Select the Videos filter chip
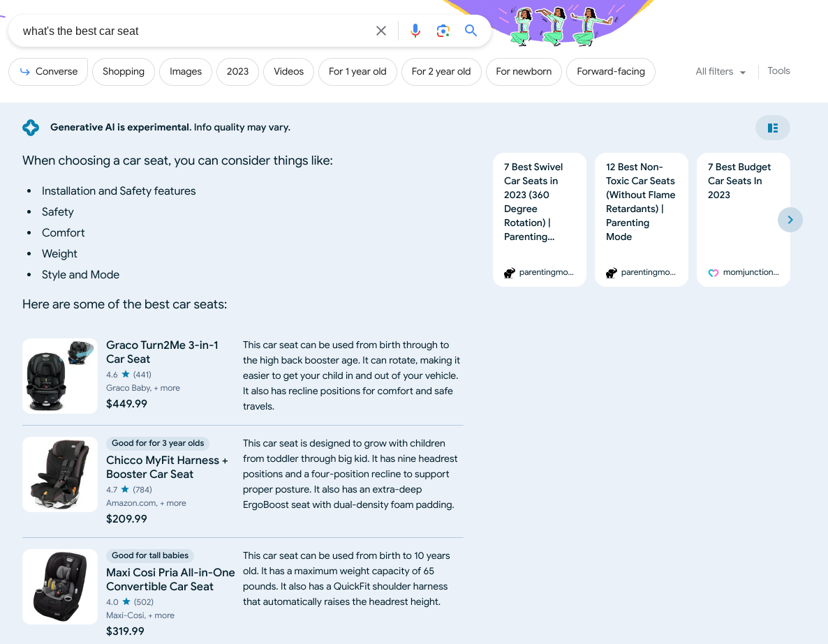This screenshot has width=828, height=644. tap(288, 71)
